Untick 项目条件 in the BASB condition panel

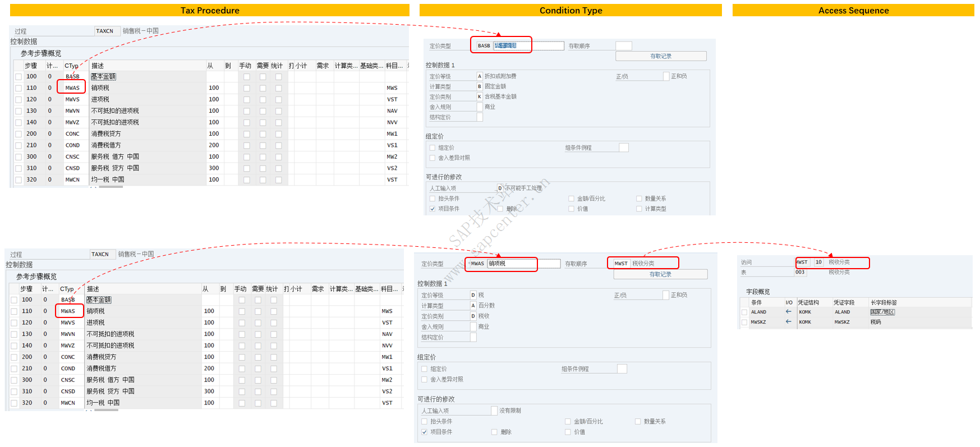tap(433, 209)
